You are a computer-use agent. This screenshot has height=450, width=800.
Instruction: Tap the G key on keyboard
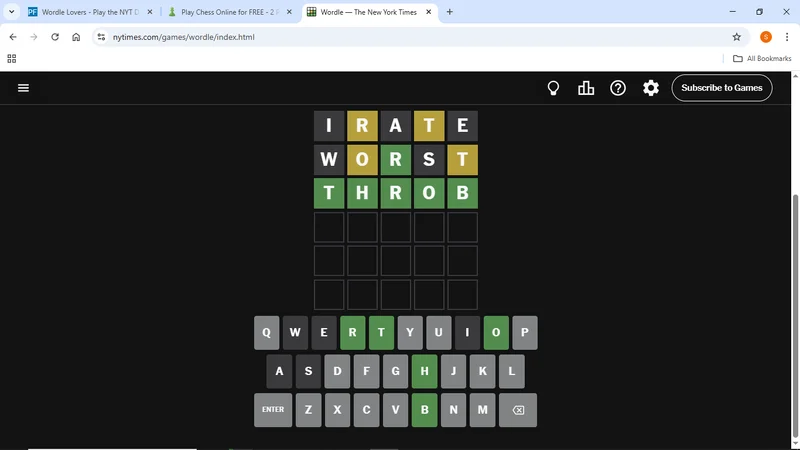tap(395, 371)
